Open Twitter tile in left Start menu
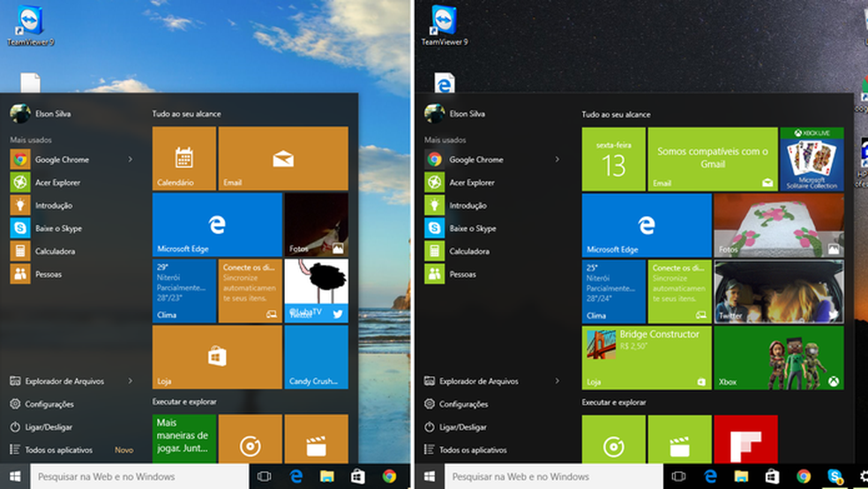This screenshot has width=868, height=489. tap(317, 290)
